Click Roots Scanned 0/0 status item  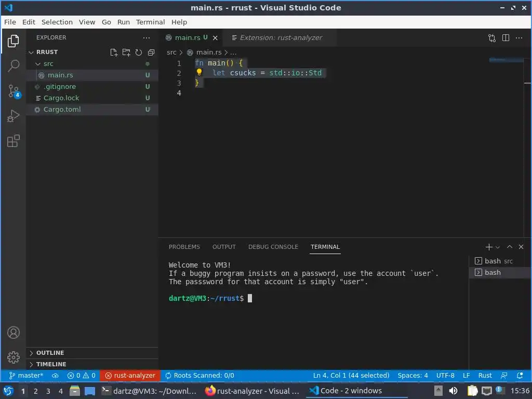tap(200, 376)
